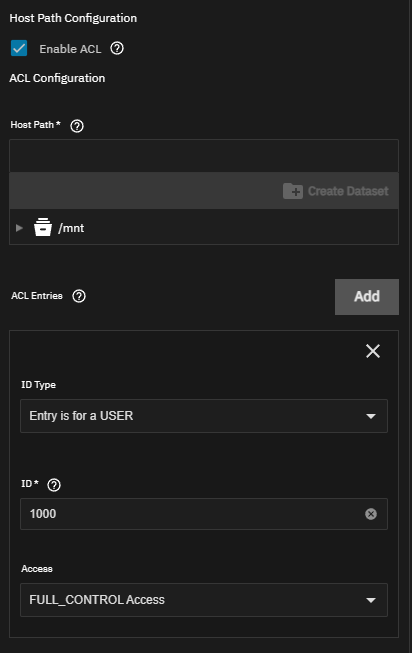Expand the /mnt tree node arrow
The height and width of the screenshot is (653, 412).
coord(19,228)
